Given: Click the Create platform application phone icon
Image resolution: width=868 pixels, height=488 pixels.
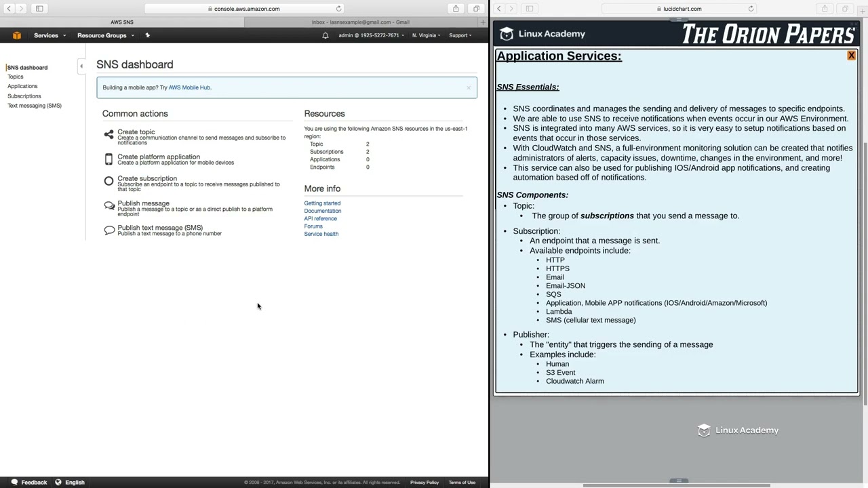Looking at the screenshot, I should coord(108,159).
